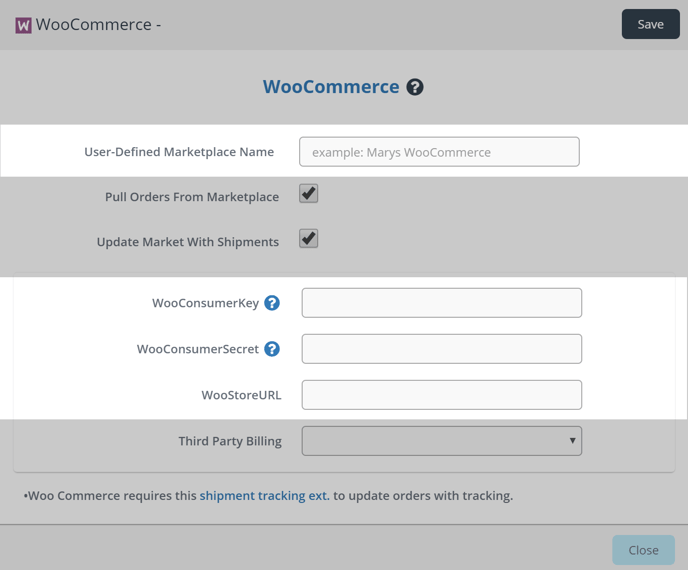Open help icon beside WooCommerce heading
The image size is (688, 570).
coord(415,87)
